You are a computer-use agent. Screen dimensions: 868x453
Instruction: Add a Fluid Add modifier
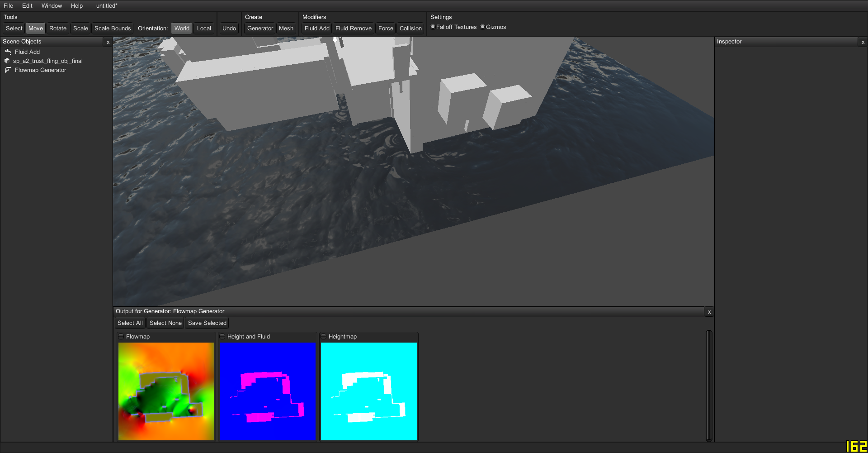click(x=317, y=28)
